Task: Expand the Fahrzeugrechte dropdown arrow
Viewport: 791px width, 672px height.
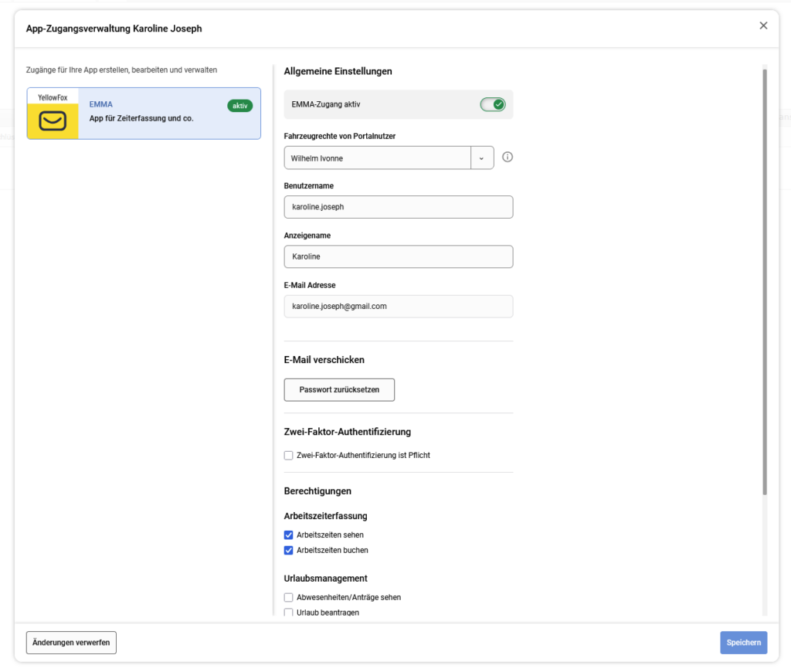Action: 482,158
